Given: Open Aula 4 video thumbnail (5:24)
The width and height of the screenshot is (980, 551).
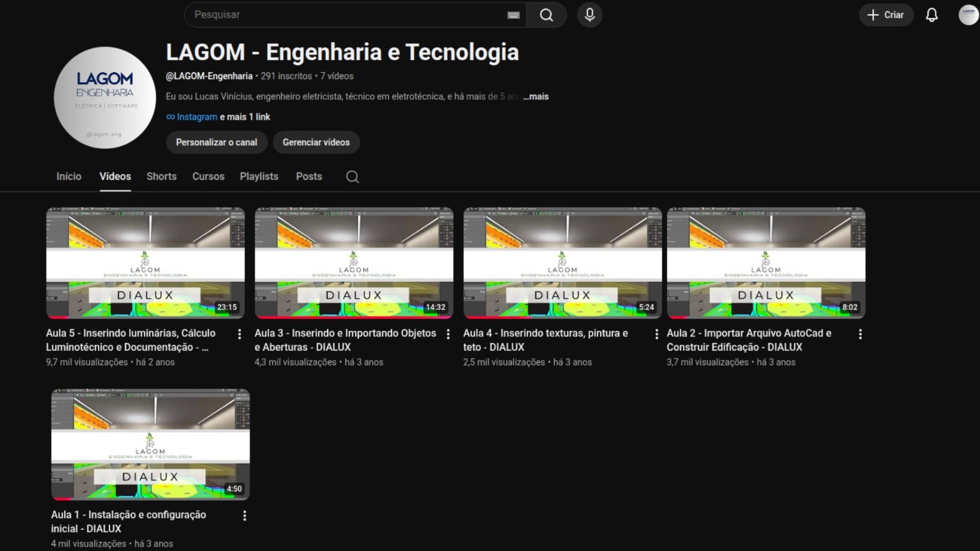Looking at the screenshot, I should coord(563,263).
